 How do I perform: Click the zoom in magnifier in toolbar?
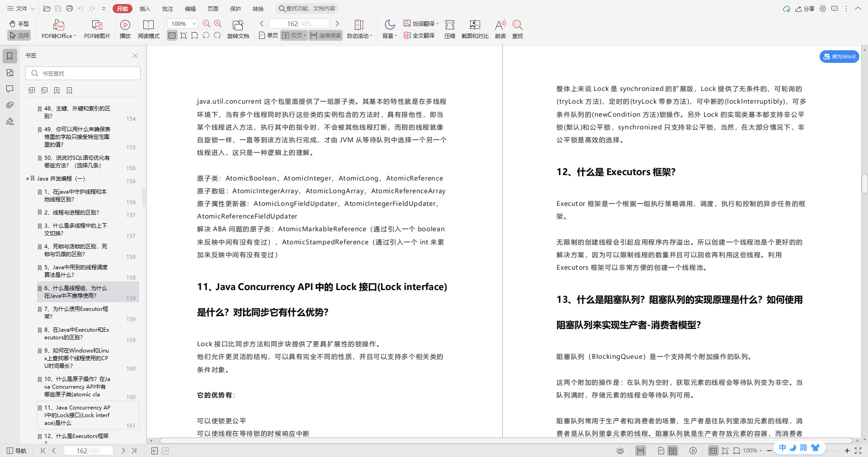(x=218, y=24)
